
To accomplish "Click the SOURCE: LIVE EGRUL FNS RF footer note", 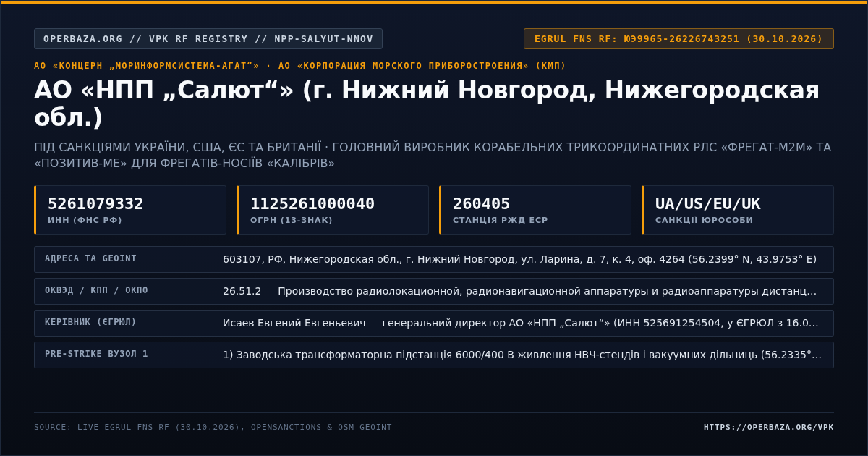I will 213,427.
